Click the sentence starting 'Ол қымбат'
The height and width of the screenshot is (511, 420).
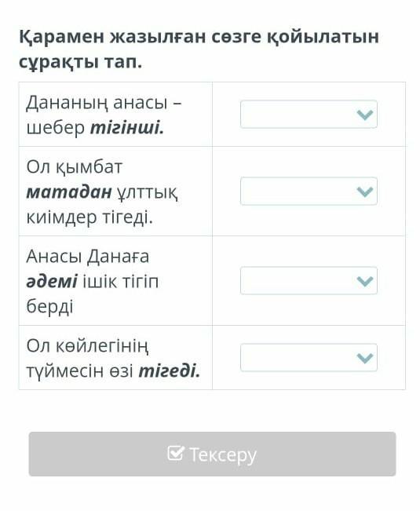(x=102, y=192)
